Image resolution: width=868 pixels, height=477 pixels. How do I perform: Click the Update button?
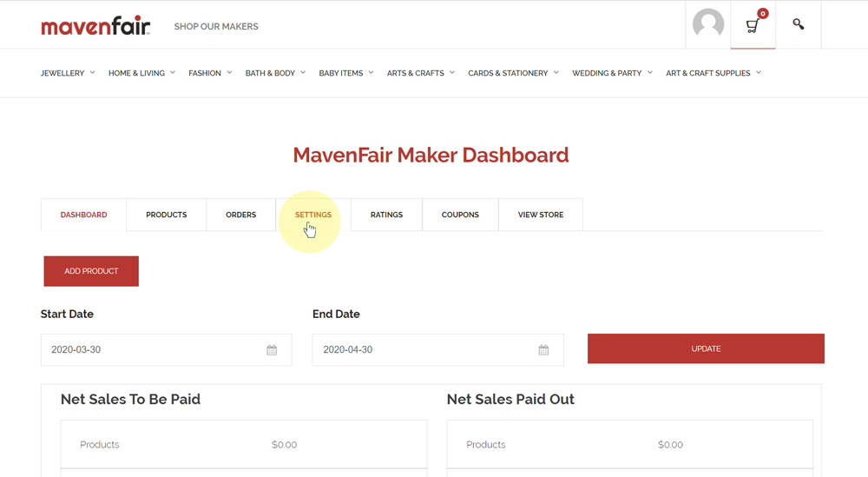coord(706,348)
